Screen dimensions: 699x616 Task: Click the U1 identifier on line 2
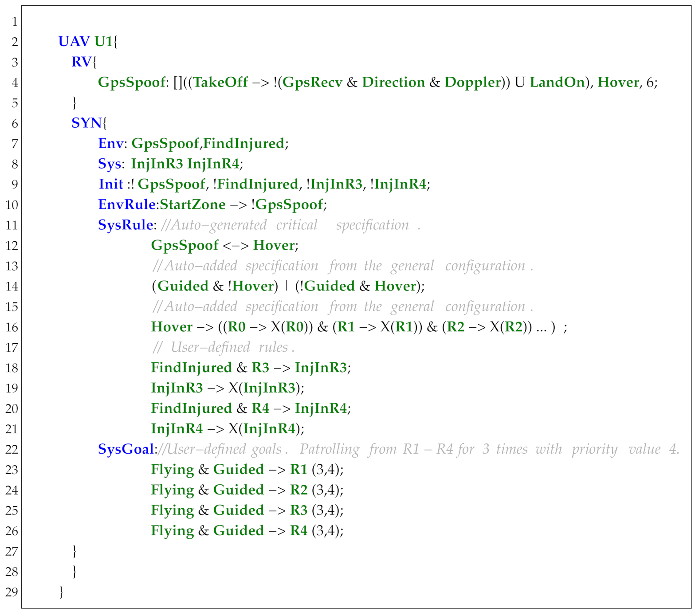(x=104, y=42)
